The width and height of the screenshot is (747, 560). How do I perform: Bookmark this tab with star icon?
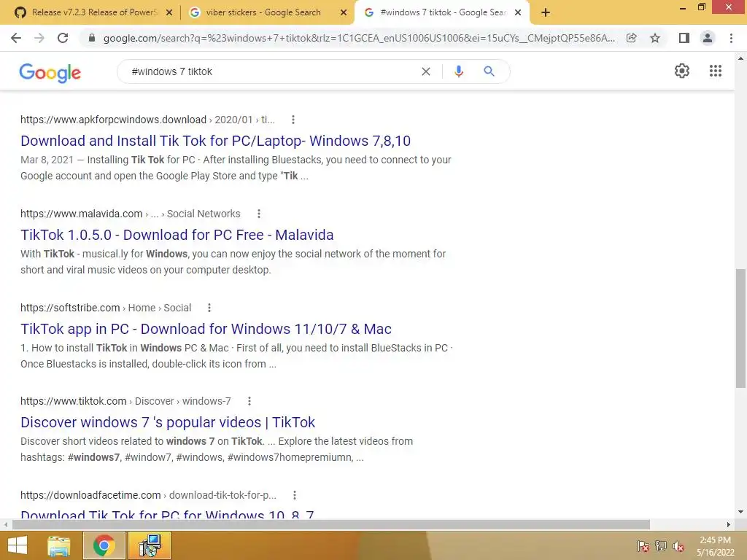click(x=655, y=38)
